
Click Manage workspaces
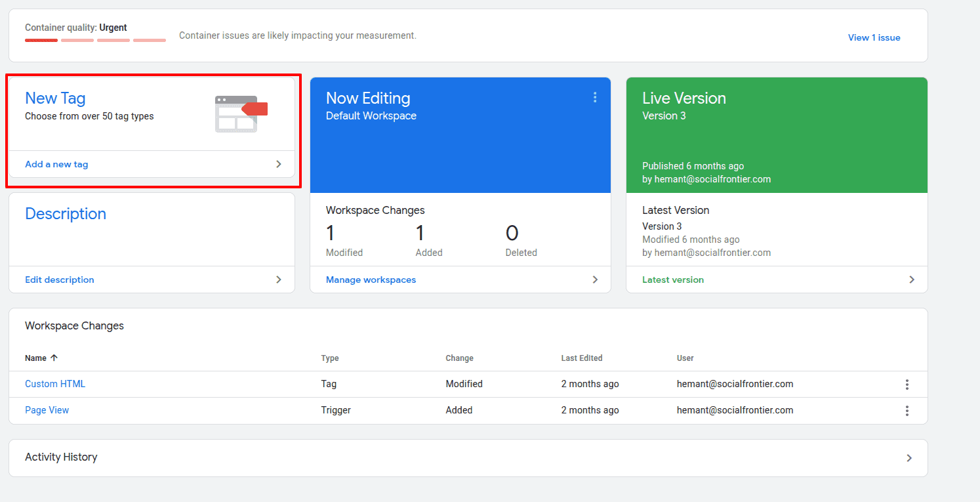(x=371, y=279)
